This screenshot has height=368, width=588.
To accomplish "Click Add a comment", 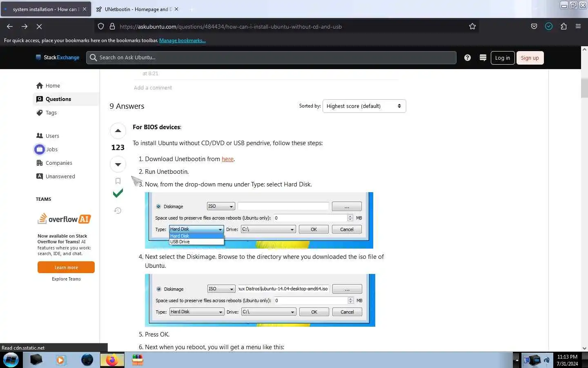I will tap(153, 88).
